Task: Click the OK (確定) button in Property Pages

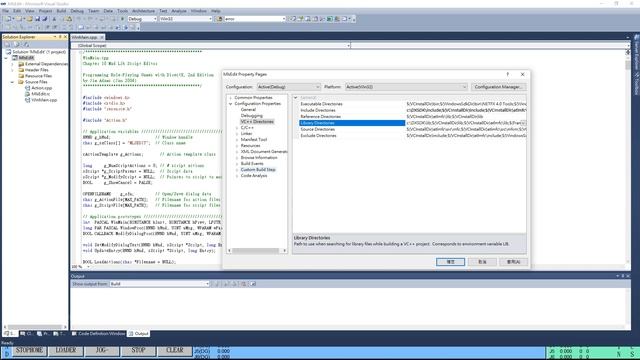Action: pos(450,262)
